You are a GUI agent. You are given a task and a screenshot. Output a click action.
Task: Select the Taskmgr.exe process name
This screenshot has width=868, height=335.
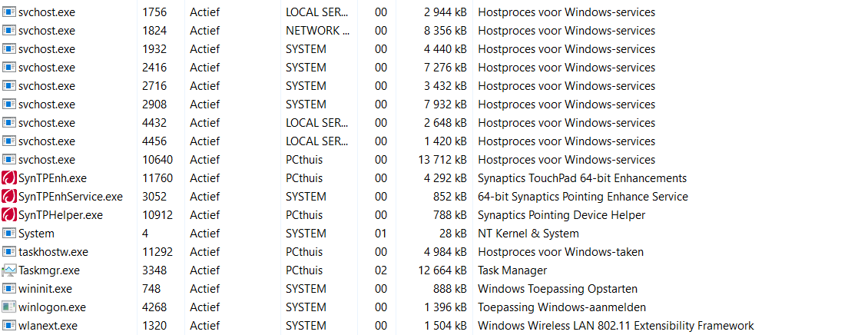49,270
